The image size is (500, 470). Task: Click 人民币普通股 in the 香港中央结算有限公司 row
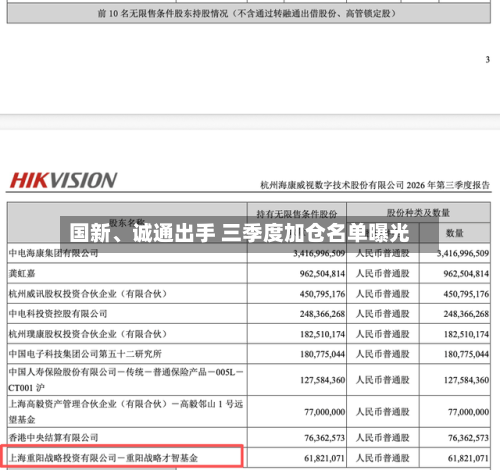pos(383,438)
